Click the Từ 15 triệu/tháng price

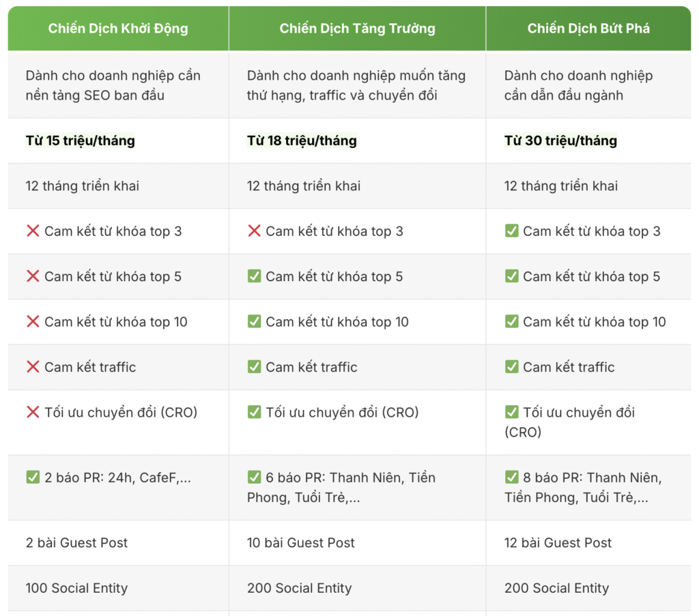81,141
